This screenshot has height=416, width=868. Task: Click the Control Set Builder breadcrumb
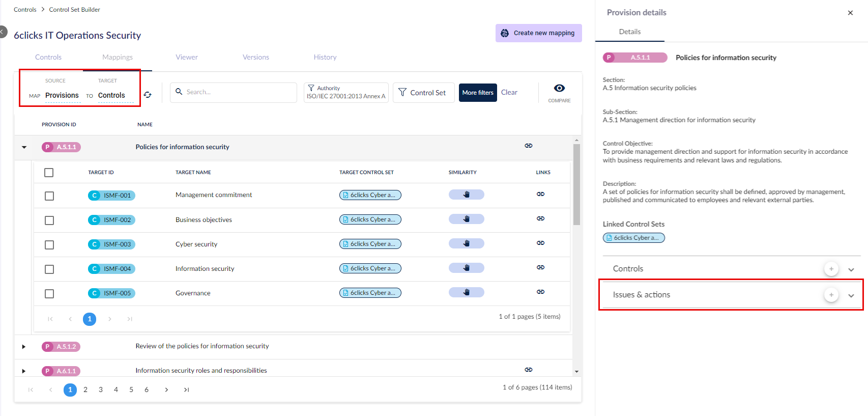[x=75, y=10]
